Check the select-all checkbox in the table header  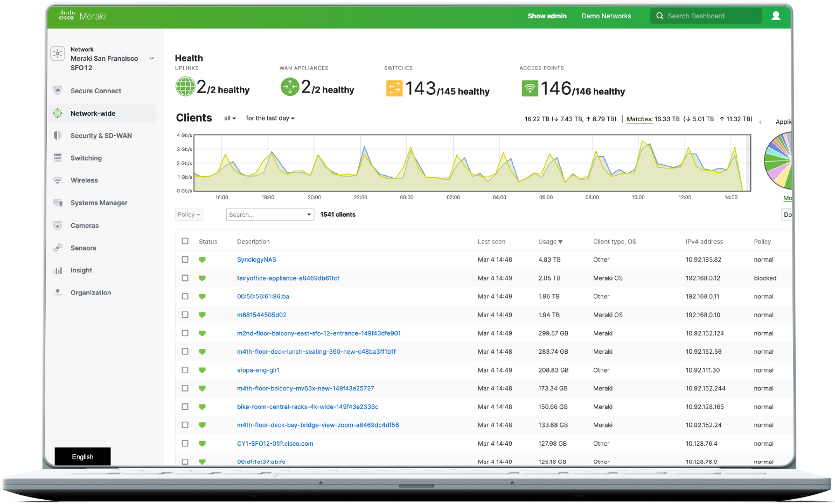[x=185, y=241]
